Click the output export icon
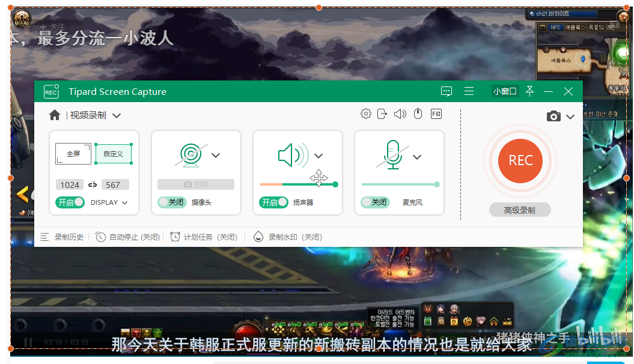This screenshot has height=364, width=634. coord(382,114)
